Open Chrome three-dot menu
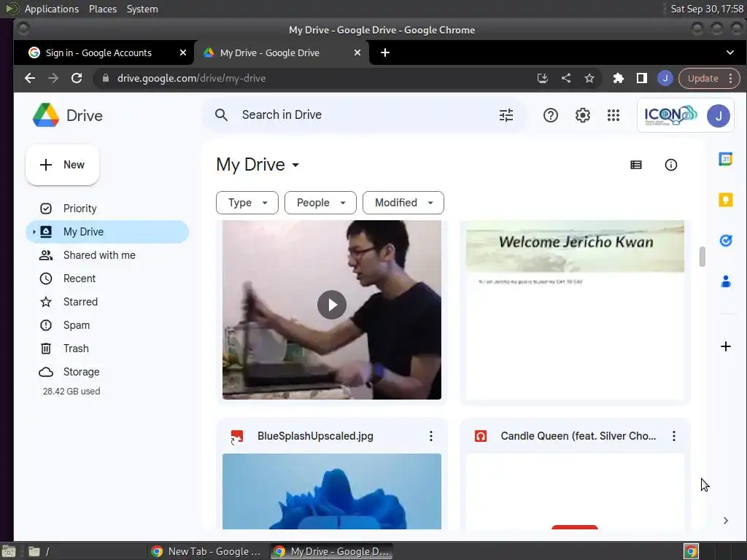747x560 pixels. [x=730, y=78]
